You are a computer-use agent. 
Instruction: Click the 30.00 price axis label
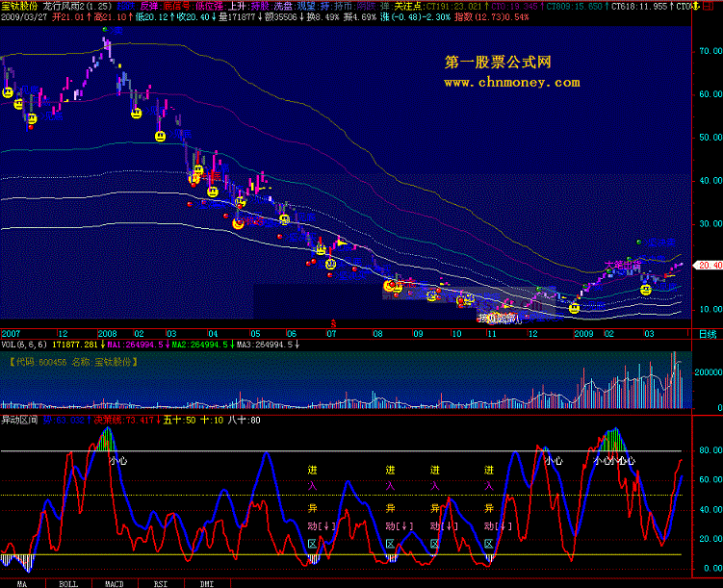tap(710, 223)
